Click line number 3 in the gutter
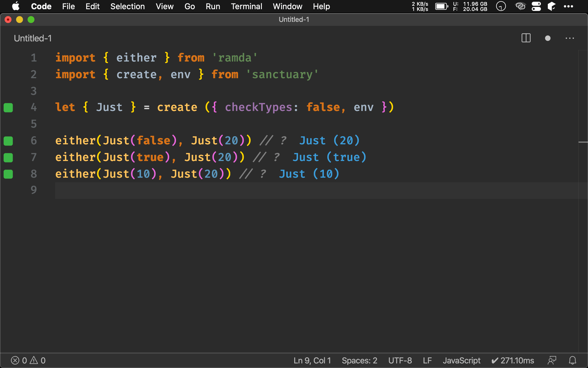Image resolution: width=588 pixels, height=368 pixels. click(x=34, y=91)
